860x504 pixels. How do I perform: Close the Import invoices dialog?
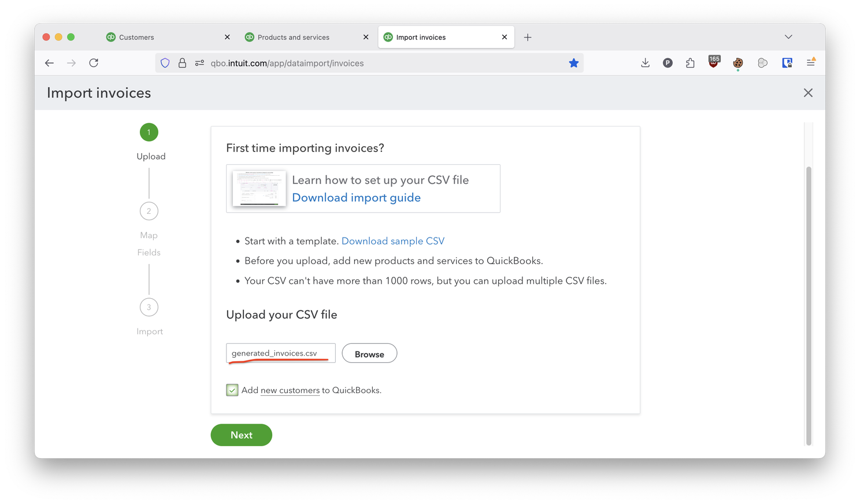808,93
